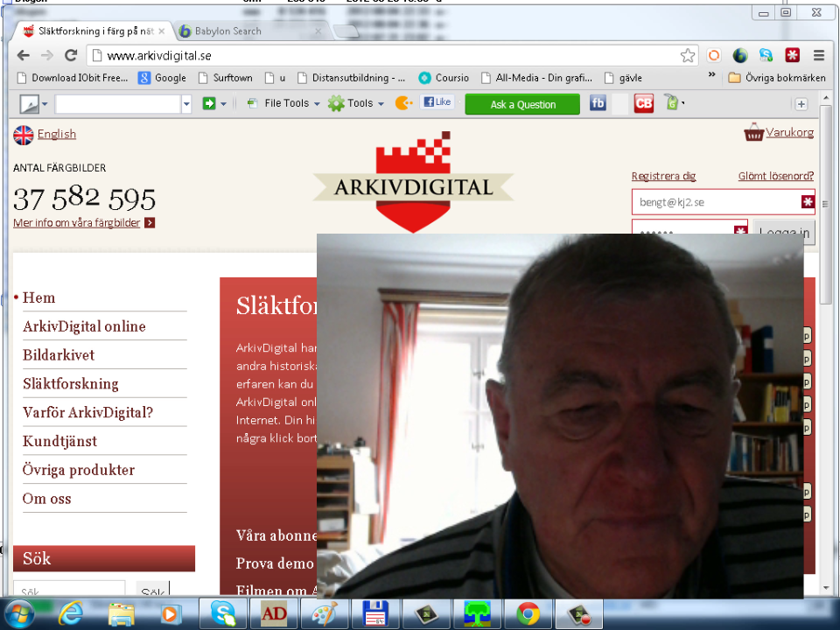Click the red CB toolbar icon
Viewport: 840px width, 630px height.
(x=644, y=103)
